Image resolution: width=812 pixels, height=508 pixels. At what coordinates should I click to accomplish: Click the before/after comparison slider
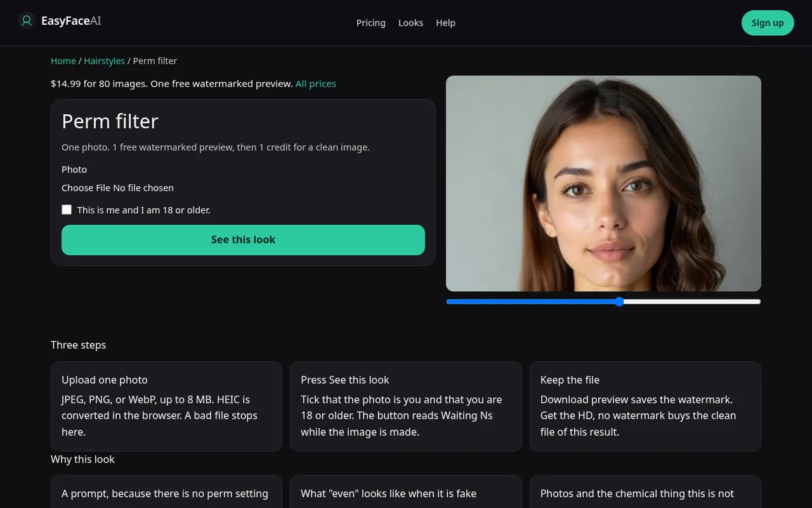pos(603,302)
